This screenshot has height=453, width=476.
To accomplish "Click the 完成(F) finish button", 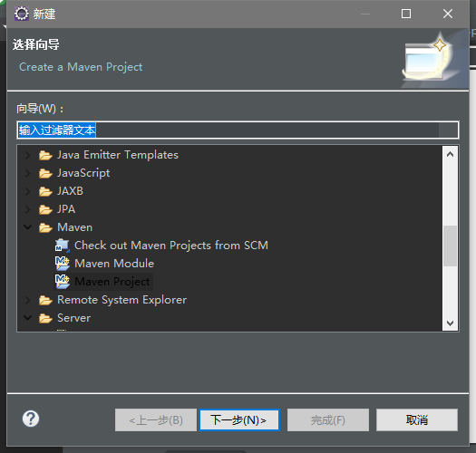I will pos(328,420).
